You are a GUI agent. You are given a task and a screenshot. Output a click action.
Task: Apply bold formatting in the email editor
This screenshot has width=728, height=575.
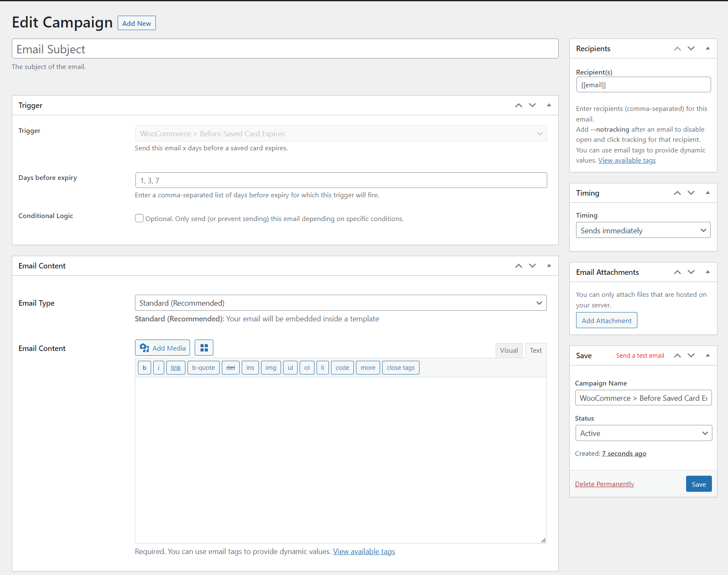[x=144, y=368]
